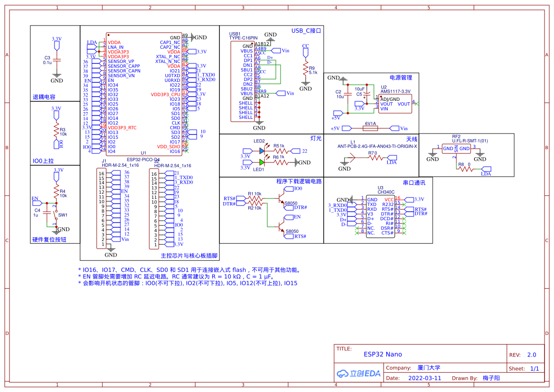Click the 立创EDA logo in title block

[358, 374]
